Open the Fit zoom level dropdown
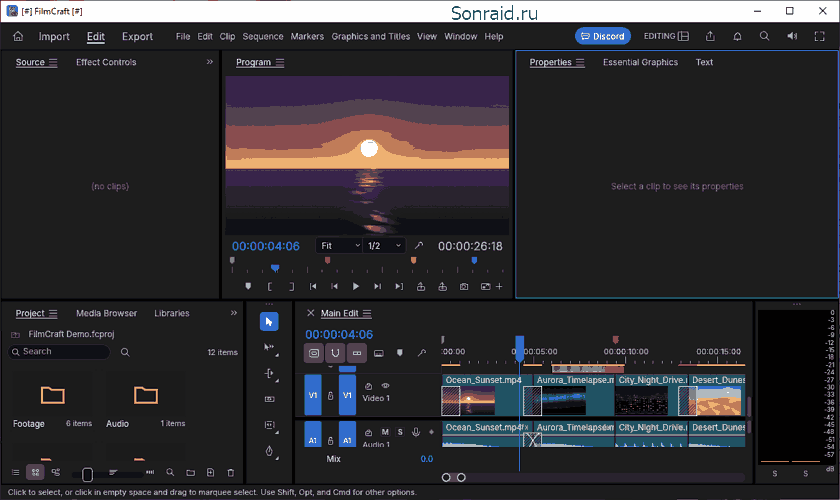Viewport: 840px width, 500px height. click(x=340, y=245)
